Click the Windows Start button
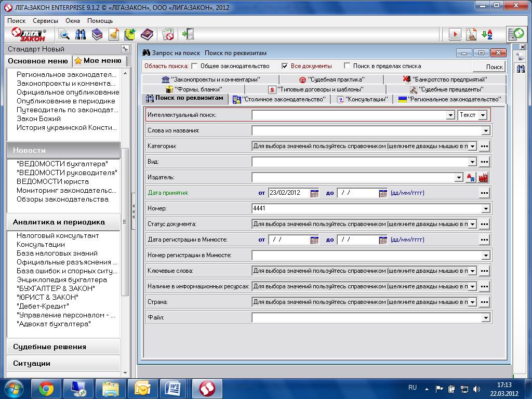The width and height of the screenshot is (532, 399). 14,389
